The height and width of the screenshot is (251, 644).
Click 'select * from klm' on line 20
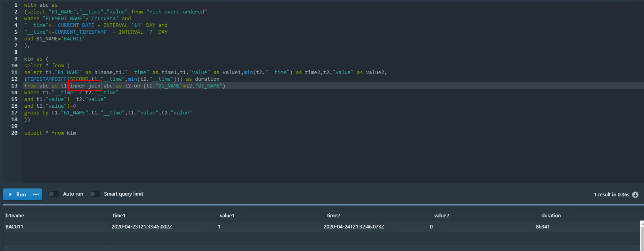coord(50,133)
